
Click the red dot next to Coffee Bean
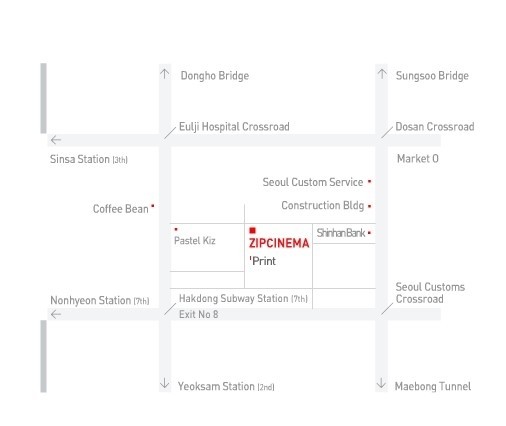pyautogui.click(x=153, y=206)
